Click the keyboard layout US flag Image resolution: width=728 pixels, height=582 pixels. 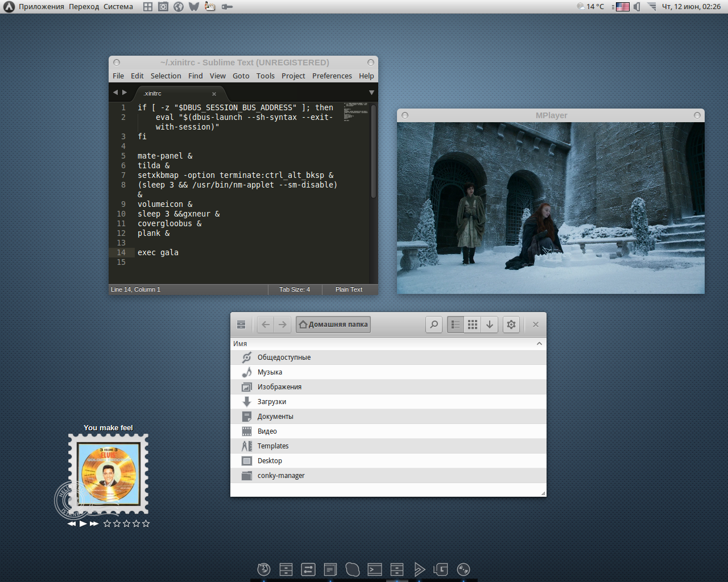point(623,7)
